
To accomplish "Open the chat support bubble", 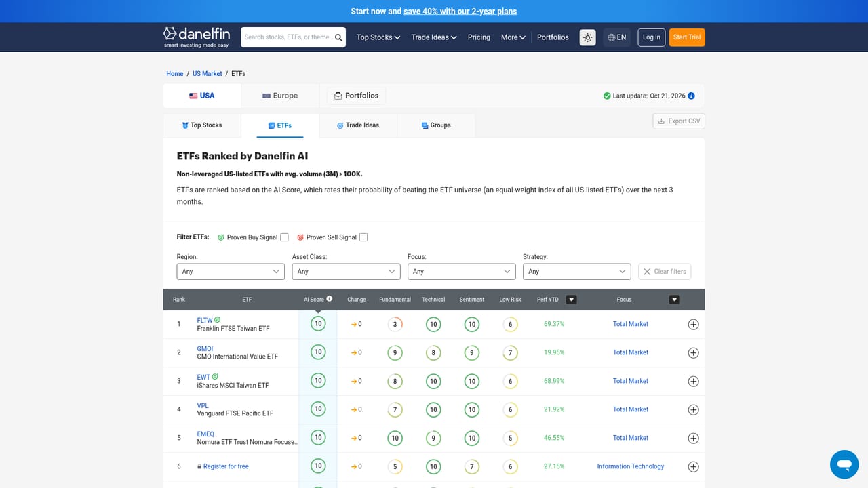I will click(x=844, y=465).
